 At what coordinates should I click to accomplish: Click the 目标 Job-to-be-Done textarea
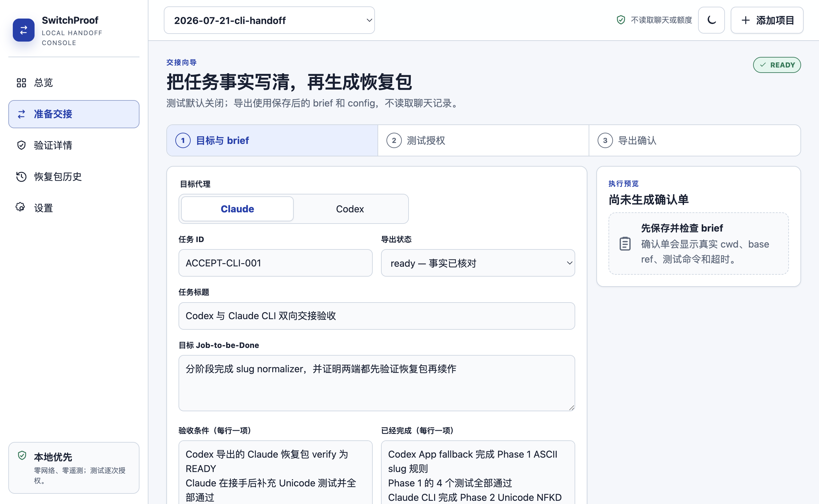[x=377, y=383]
